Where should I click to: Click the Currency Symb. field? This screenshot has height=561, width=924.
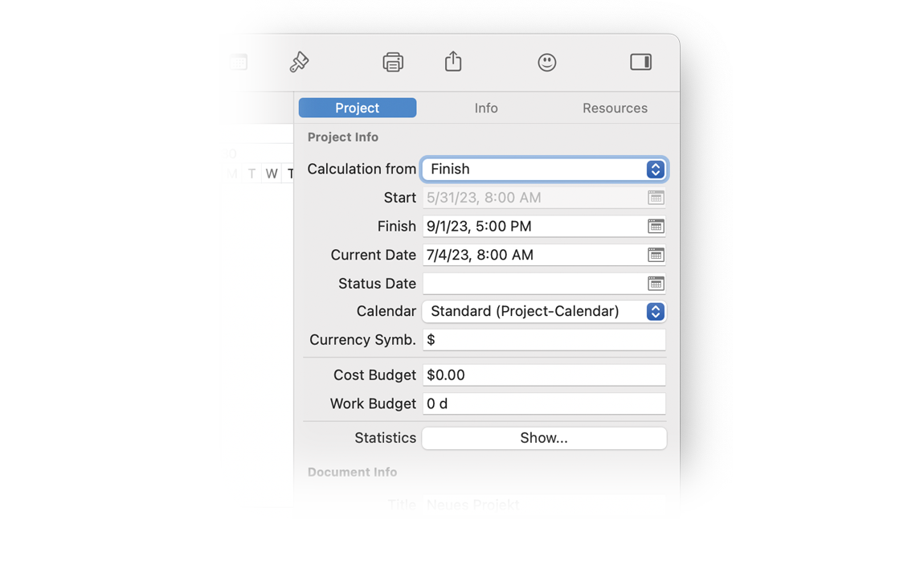point(544,340)
